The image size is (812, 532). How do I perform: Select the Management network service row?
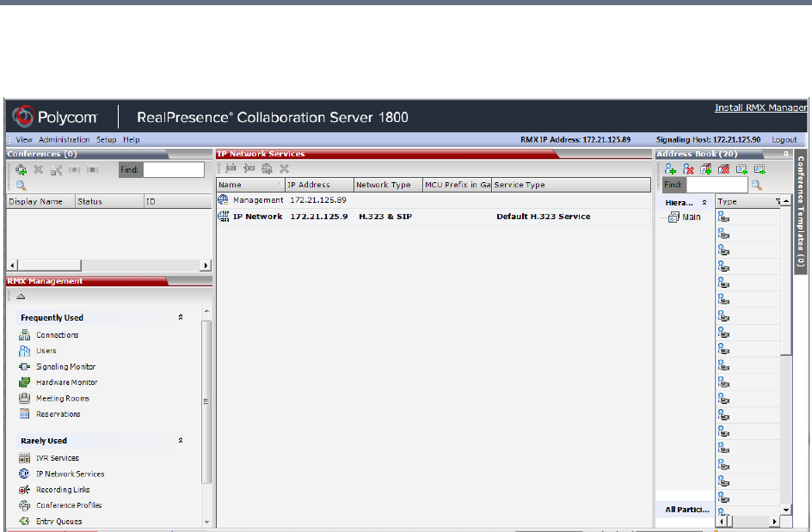[434, 199]
